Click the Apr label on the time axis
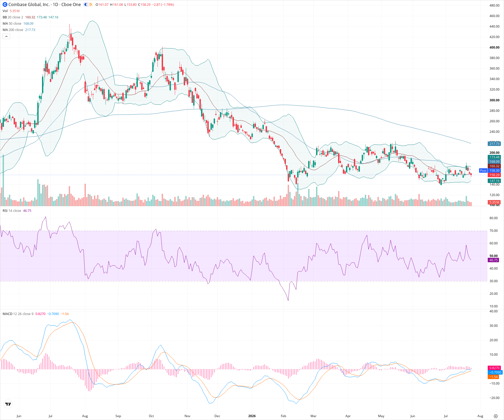Screen dimensions: 504x420 click(348, 416)
